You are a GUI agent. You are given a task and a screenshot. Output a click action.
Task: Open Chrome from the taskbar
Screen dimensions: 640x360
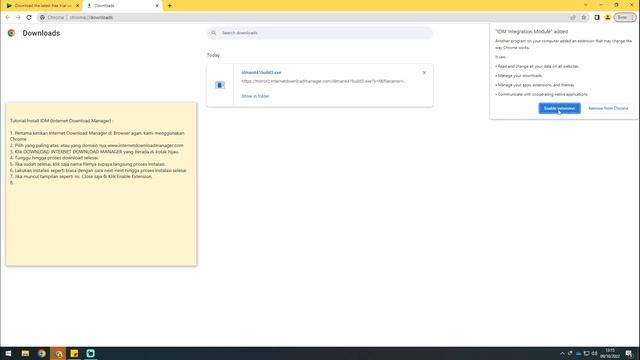point(42,353)
